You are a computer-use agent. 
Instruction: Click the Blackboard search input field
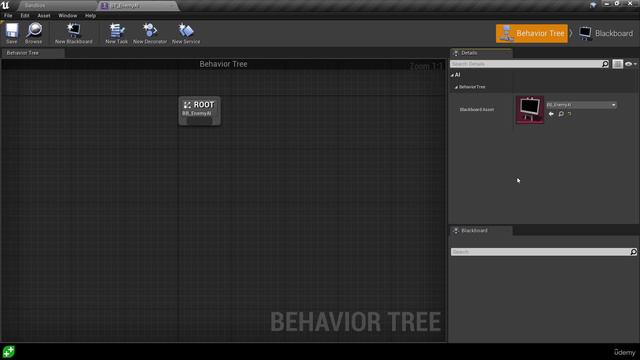click(540, 252)
